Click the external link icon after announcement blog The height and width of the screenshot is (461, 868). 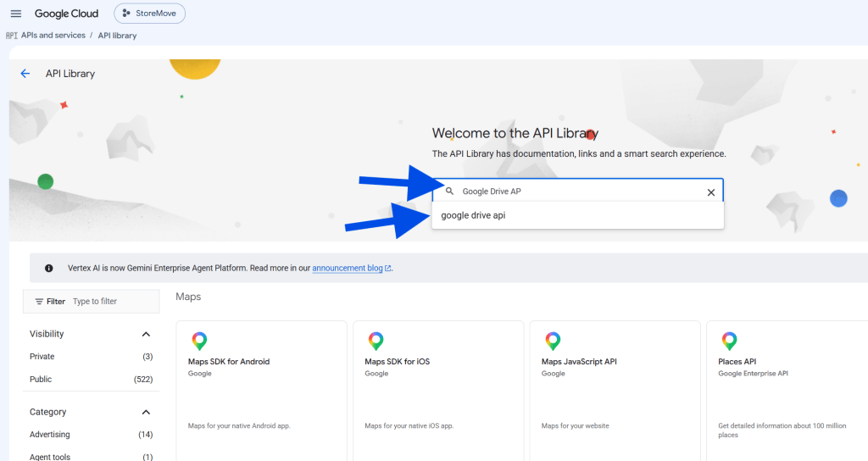click(x=387, y=269)
